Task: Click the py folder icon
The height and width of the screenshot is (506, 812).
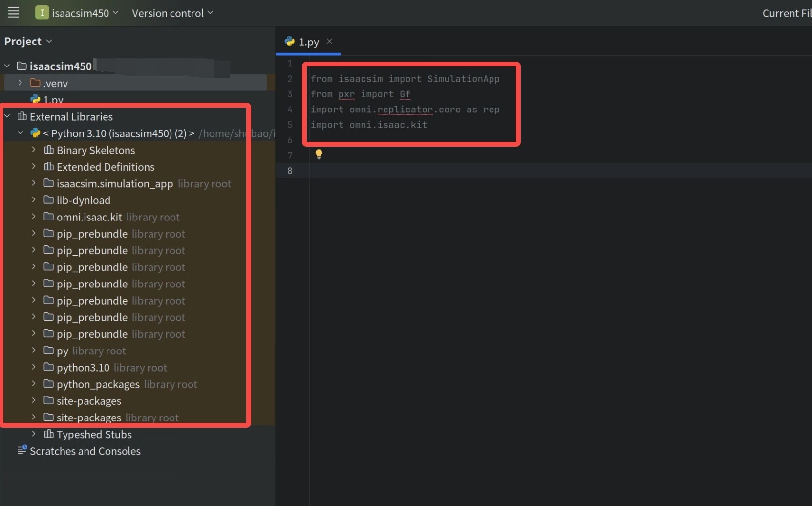Action: coord(49,351)
